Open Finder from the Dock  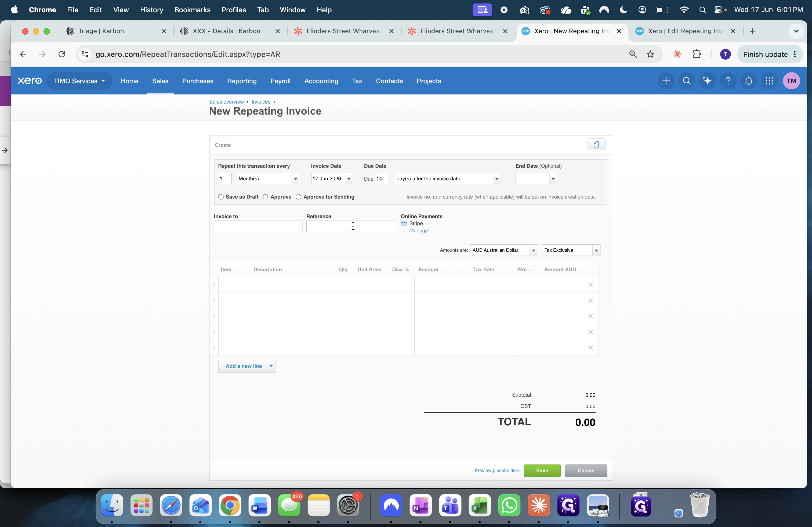point(112,505)
